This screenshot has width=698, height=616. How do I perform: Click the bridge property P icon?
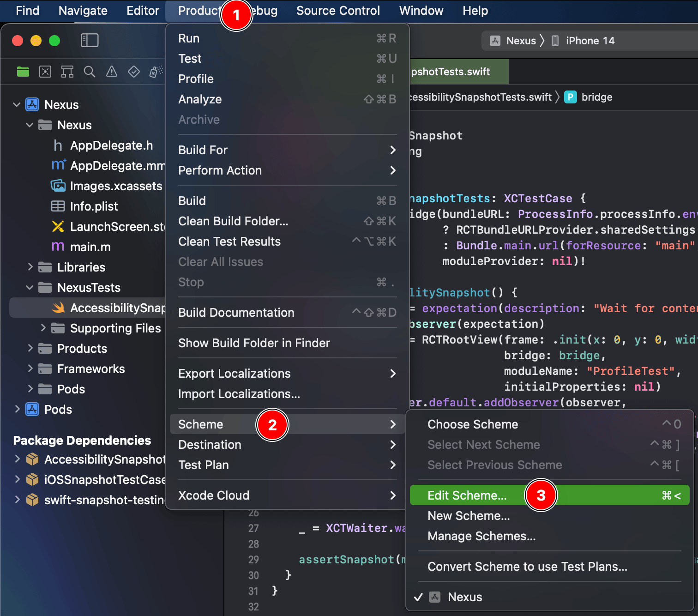tap(571, 97)
